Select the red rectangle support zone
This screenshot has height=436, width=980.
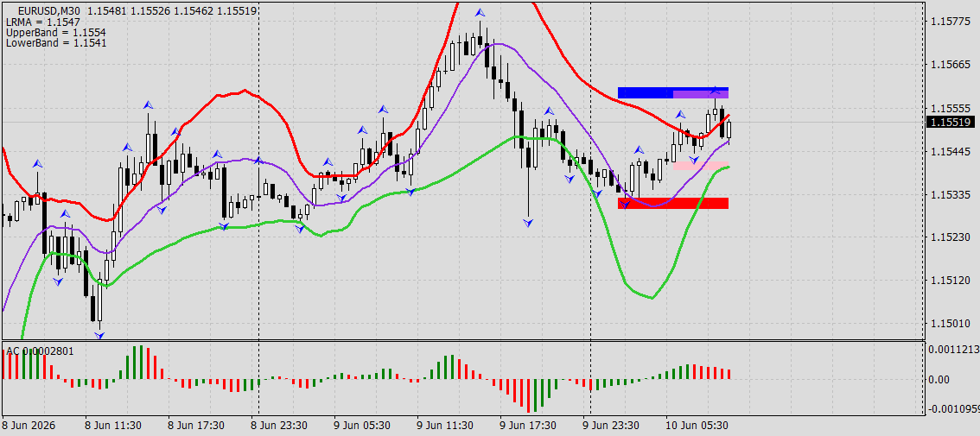pos(673,203)
